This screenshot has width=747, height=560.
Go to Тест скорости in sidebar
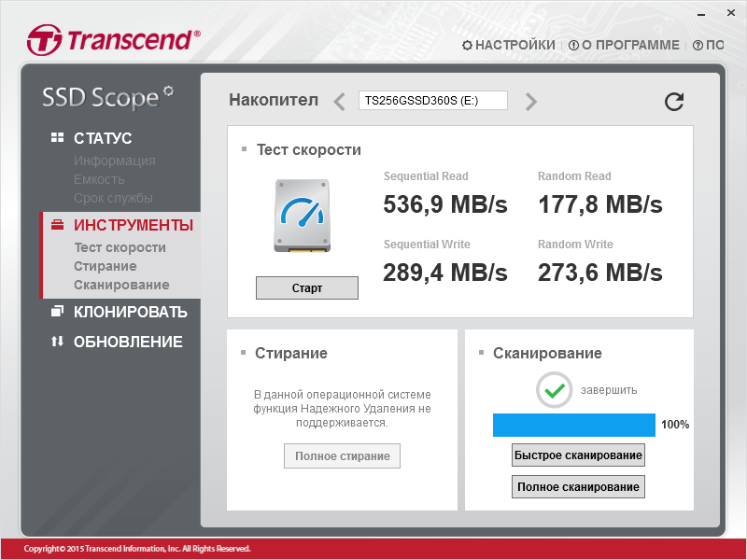coord(120,247)
